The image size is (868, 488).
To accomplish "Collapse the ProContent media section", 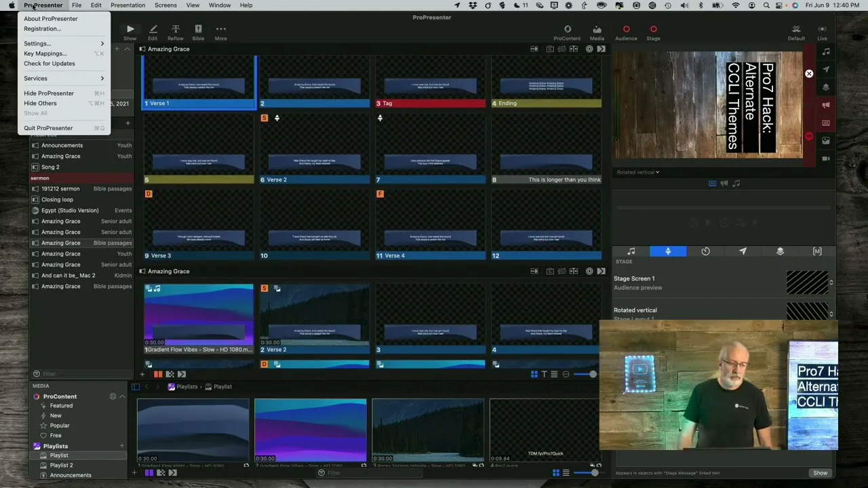I will point(122,396).
